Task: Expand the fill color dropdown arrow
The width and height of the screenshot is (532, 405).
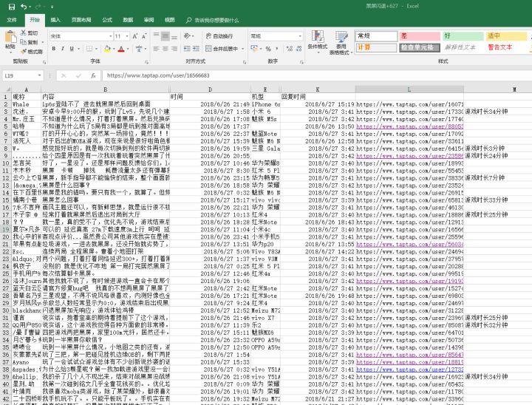Action: click(114, 49)
